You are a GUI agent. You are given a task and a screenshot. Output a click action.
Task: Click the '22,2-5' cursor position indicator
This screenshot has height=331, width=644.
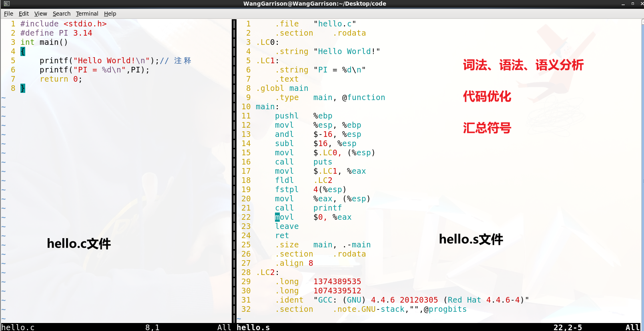point(568,327)
